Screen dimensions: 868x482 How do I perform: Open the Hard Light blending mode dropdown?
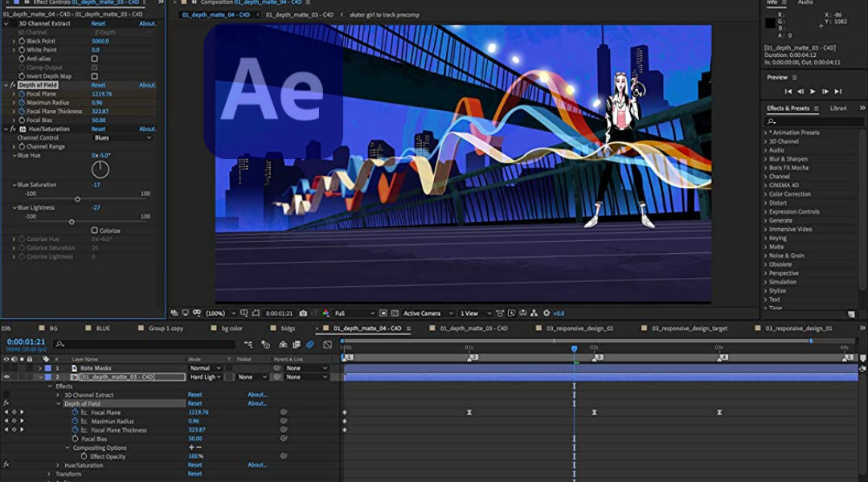tap(205, 377)
